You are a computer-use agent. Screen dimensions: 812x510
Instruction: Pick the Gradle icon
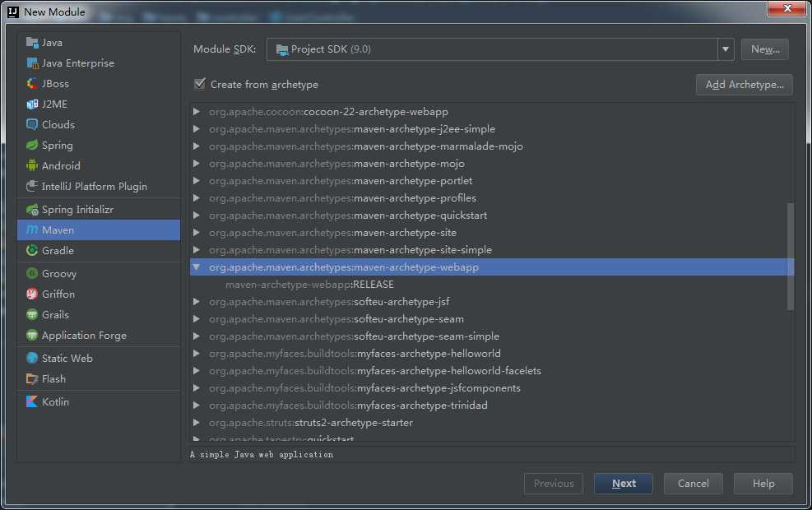32,251
